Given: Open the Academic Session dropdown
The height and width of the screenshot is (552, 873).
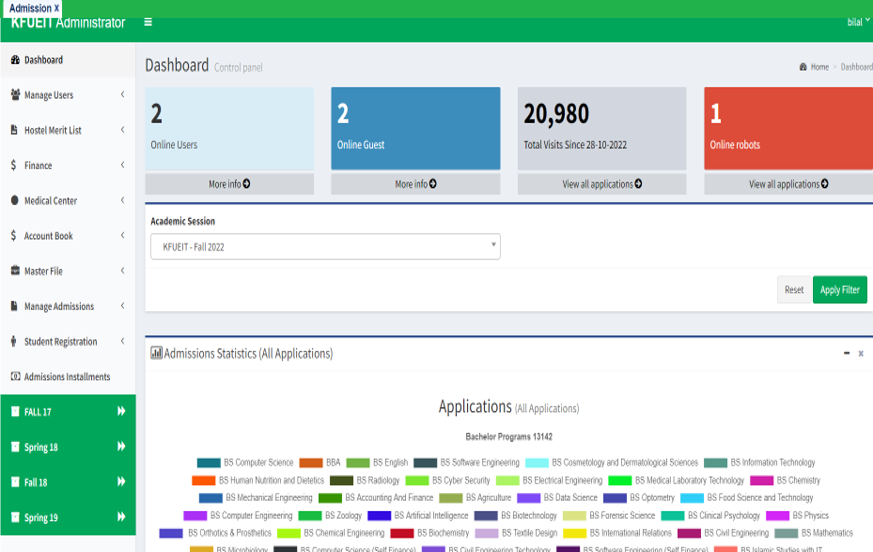Looking at the screenshot, I should coord(325,246).
